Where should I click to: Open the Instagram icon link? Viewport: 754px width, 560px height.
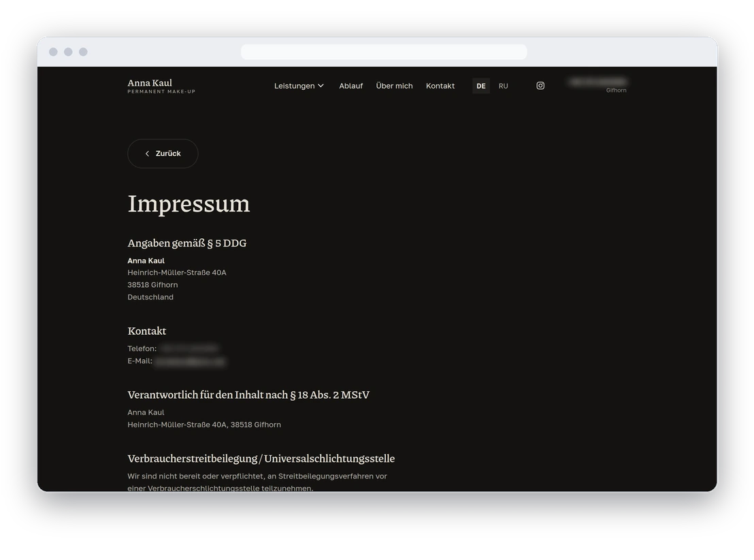[x=540, y=86]
